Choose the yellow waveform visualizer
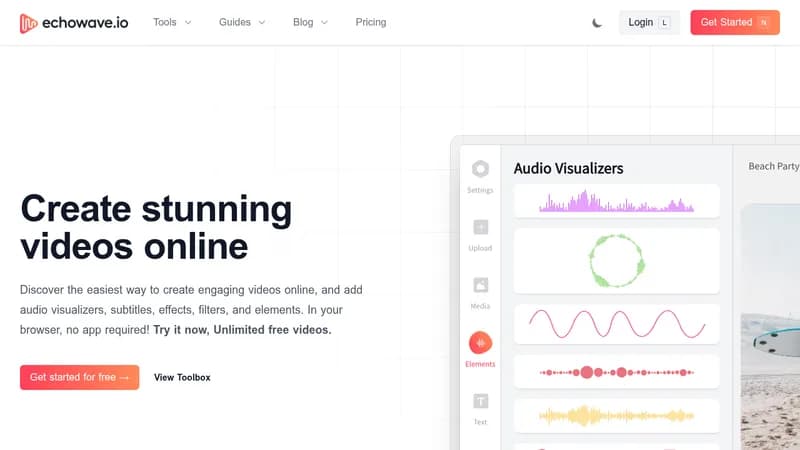Viewport: 800px width, 450px height. 616,416
